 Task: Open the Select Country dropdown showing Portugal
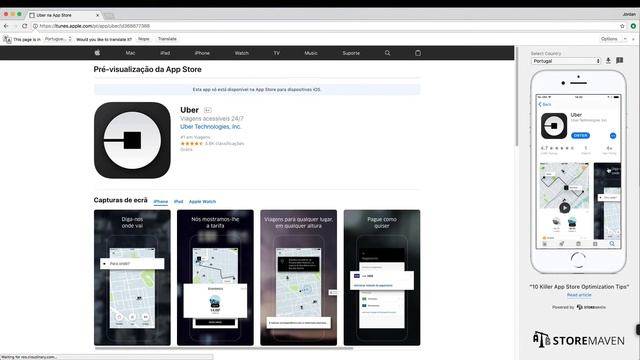tap(566, 61)
